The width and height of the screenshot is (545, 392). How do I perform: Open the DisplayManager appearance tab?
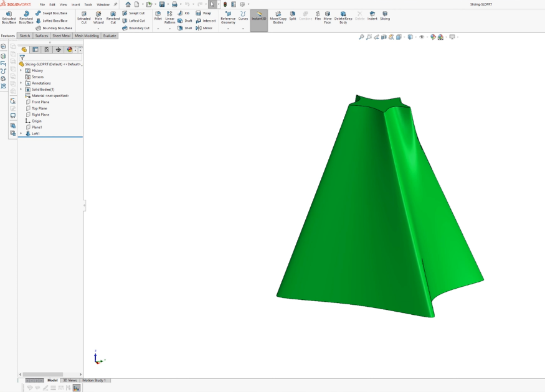[x=70, y=50]
